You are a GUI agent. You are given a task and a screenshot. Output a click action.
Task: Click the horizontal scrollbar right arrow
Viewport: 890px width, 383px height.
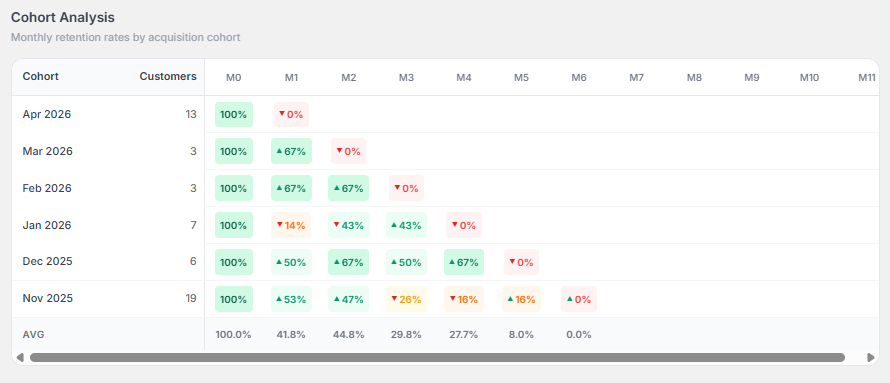(x=871, y=357)
